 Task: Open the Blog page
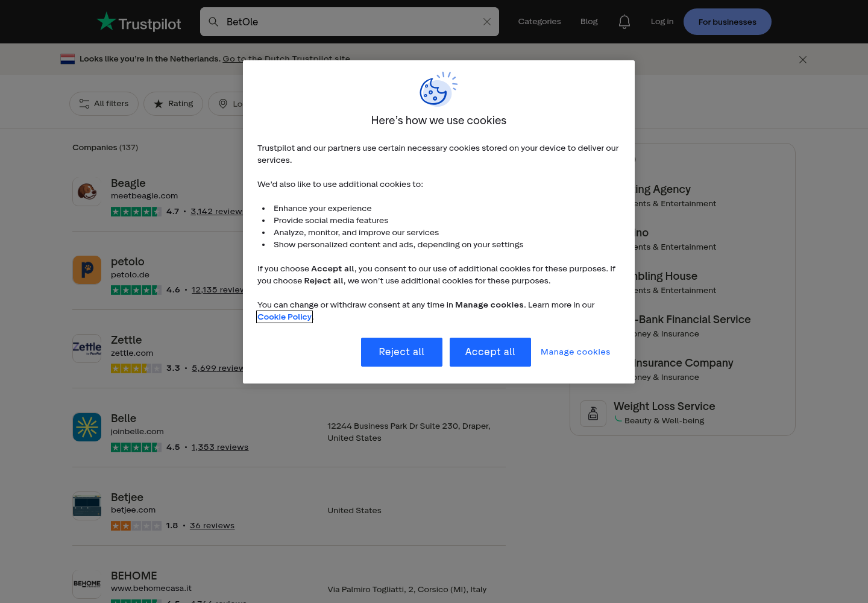(589, 22)
